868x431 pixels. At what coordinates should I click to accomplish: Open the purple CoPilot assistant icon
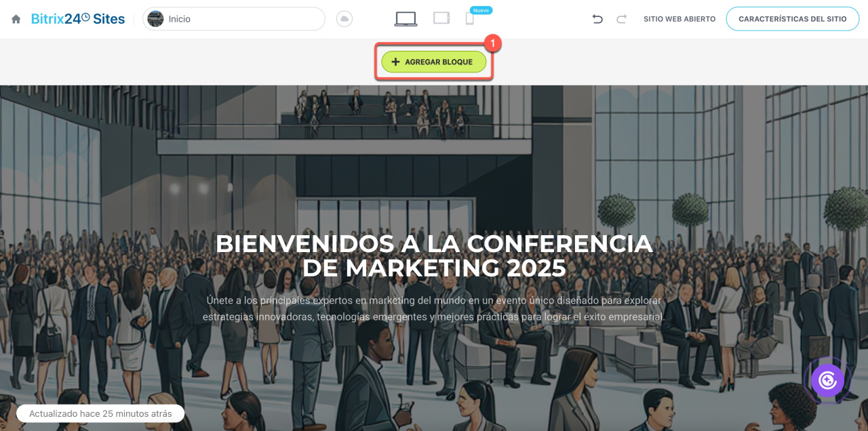(x=827, y=380)
